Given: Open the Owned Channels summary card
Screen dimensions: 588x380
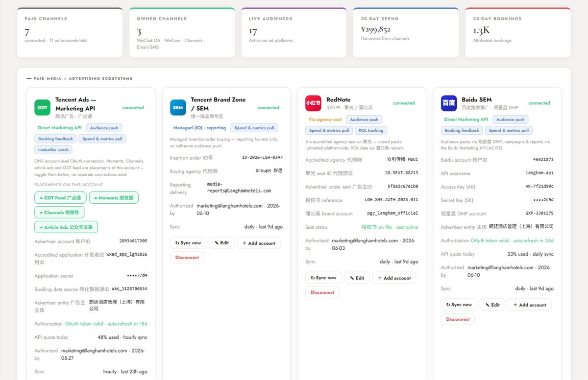Looking at the screenshot, I should pos(182,32).
